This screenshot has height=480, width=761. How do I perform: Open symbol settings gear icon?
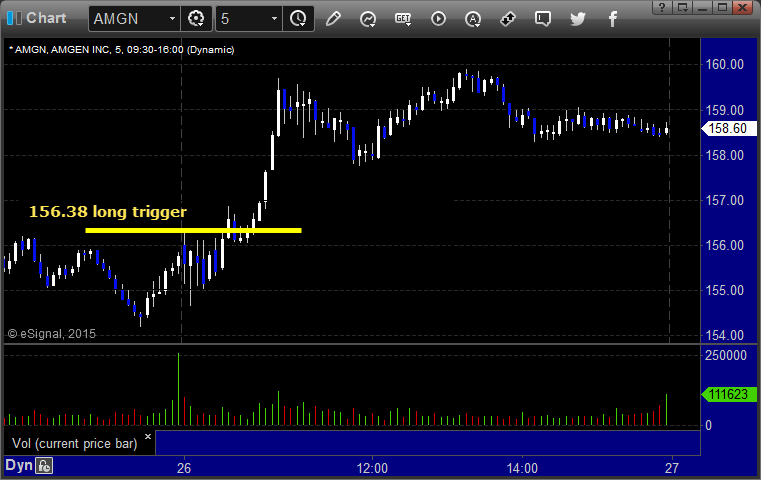pyautogui.click(x=196, y=19)
